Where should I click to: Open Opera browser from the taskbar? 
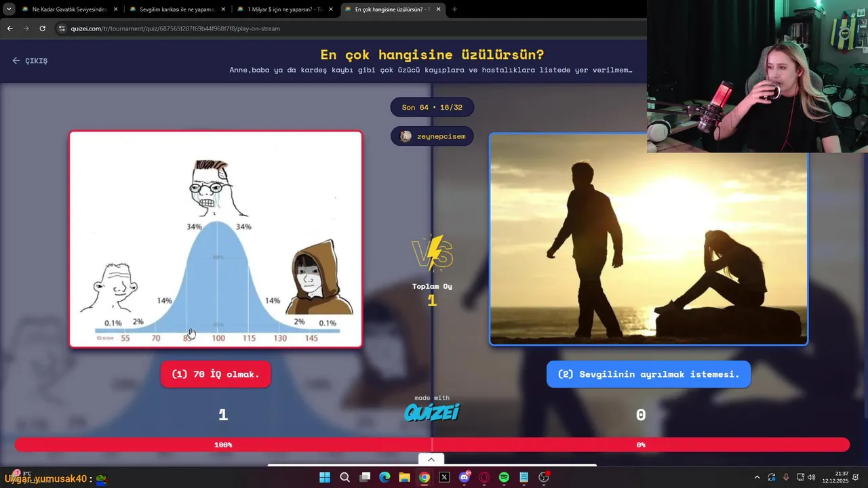click(x=484, y=477)
